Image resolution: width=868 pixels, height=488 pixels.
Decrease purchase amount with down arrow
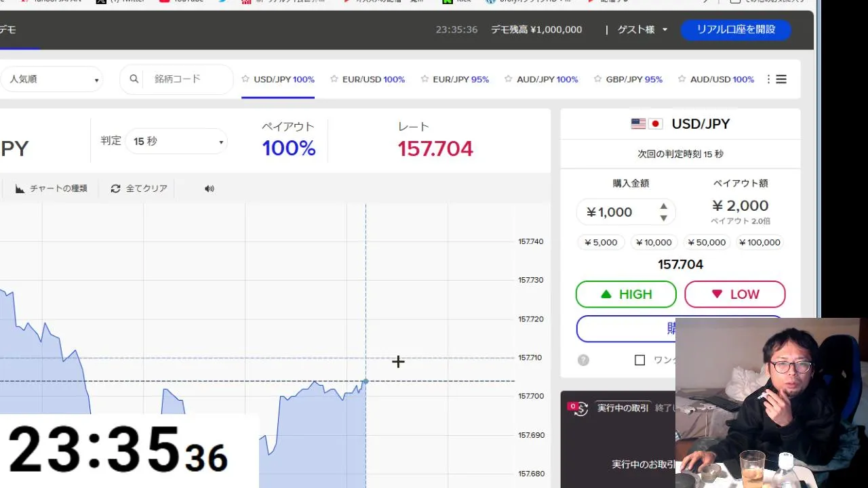pos(663,218)
